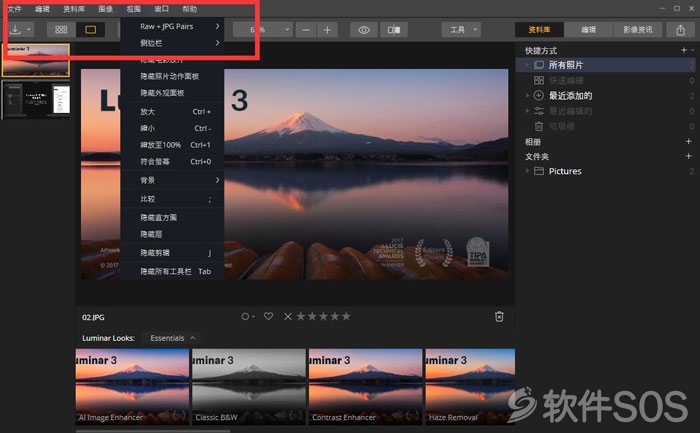Click the before/after compare split icon
This screenshot has height=433, width=700.
(394, 30)
